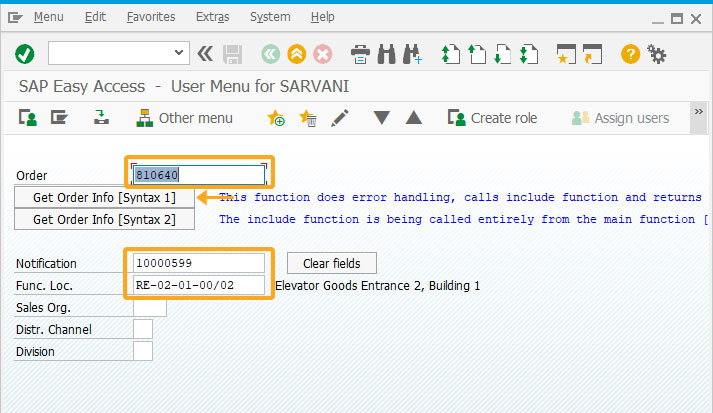Click the Save disk icon
The height and width of the screenshot is (413, 713).
[x=232, y=55]
